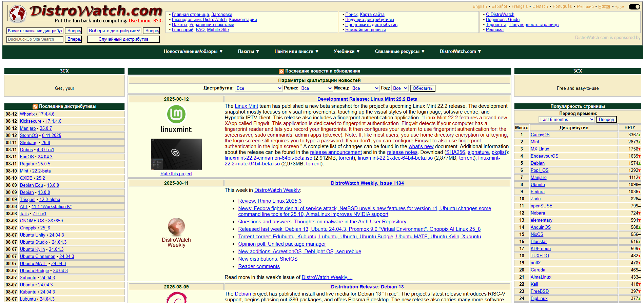Open 'Ближайшие релизы' link
Screen dimensions: 644x303
point(366,30)
